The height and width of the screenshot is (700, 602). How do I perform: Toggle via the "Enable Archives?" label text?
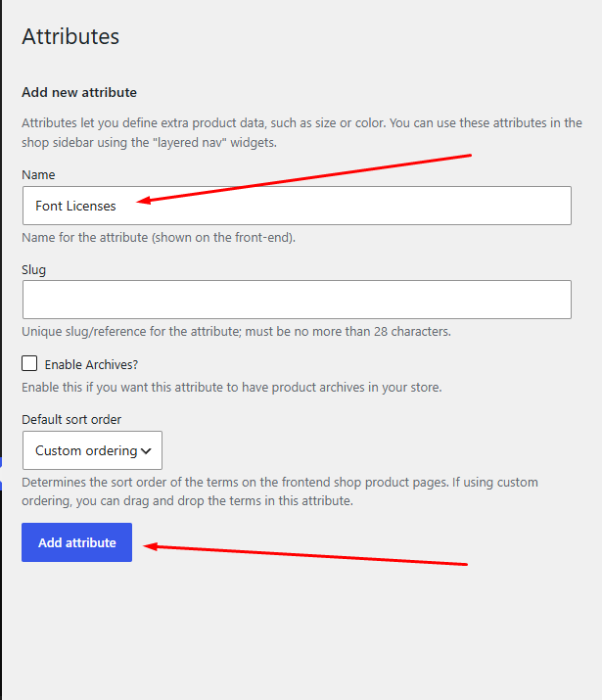pyautogui.click(x=91, y=365)
